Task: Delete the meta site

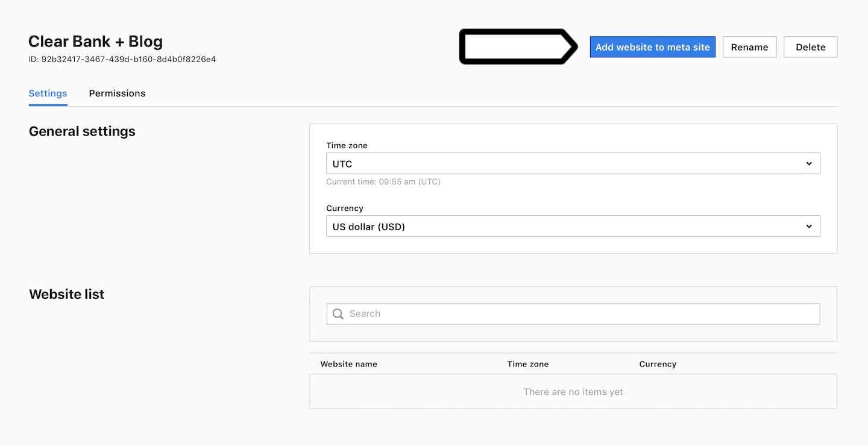Action: pos(810,47)
